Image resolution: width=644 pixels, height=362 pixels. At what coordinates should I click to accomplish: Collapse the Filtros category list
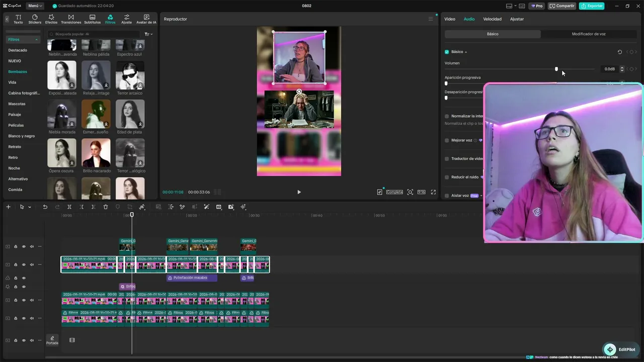(x=36, y=39)
